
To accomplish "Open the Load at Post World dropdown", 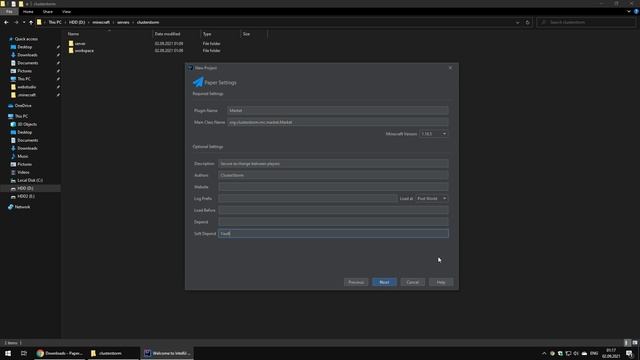I will tap(432, 198).
